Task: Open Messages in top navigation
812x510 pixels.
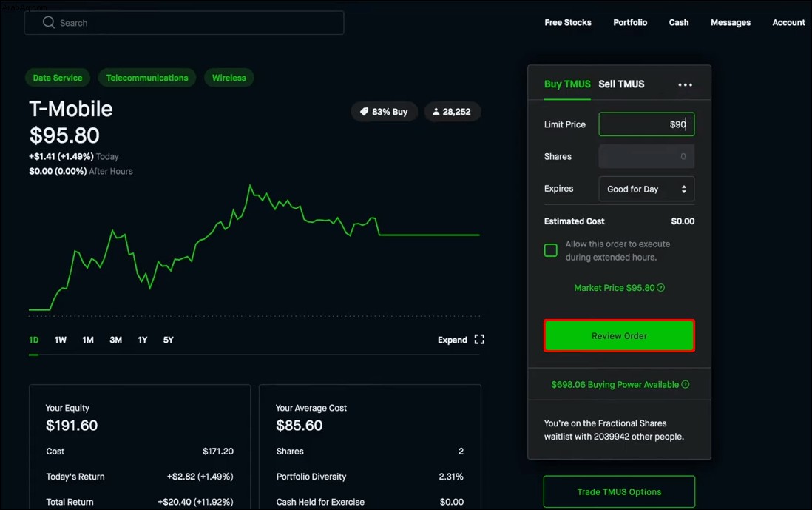Action: point(731,22)
